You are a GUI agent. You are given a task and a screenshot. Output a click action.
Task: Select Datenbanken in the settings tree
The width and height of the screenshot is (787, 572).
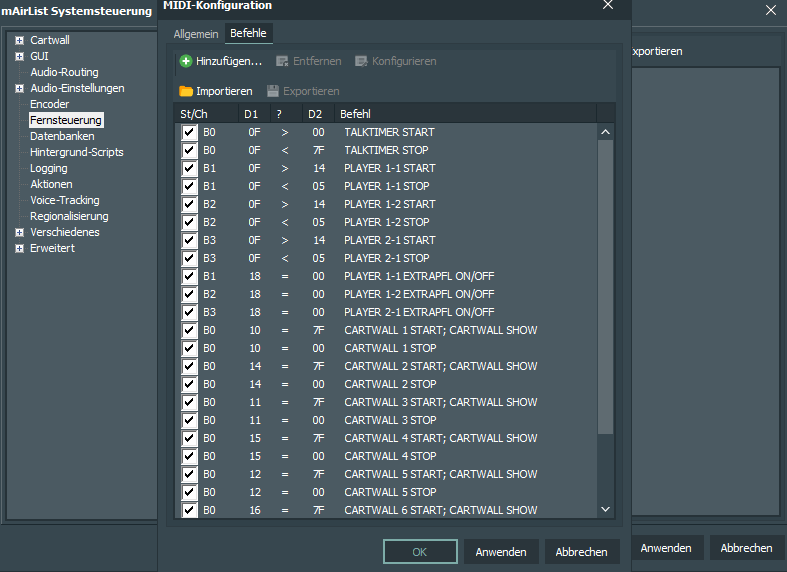tap(61, 136)
